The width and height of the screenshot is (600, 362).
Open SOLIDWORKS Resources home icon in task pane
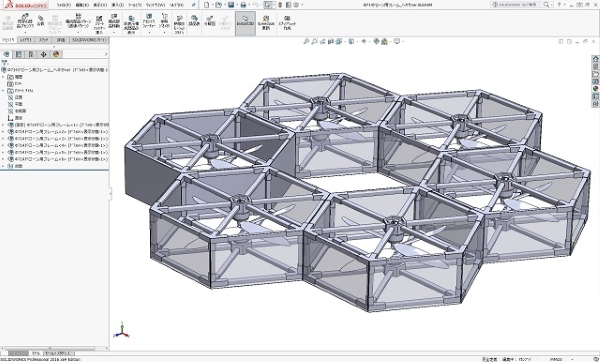coord(595,59)
